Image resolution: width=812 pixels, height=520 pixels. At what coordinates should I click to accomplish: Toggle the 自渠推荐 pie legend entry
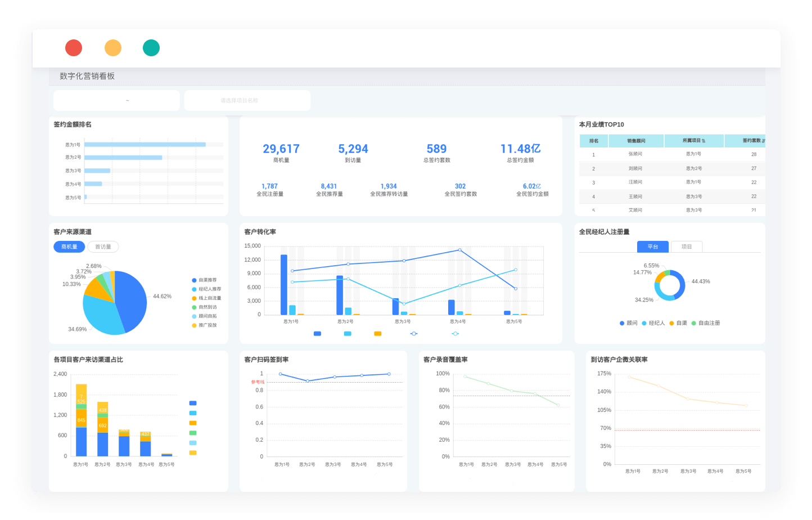204,280
